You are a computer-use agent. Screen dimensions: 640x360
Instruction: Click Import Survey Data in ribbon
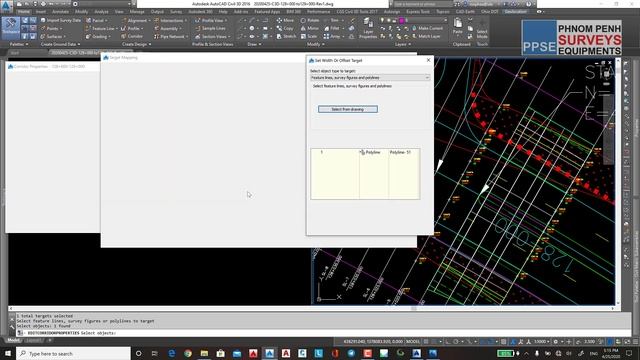tap(60, 20)
